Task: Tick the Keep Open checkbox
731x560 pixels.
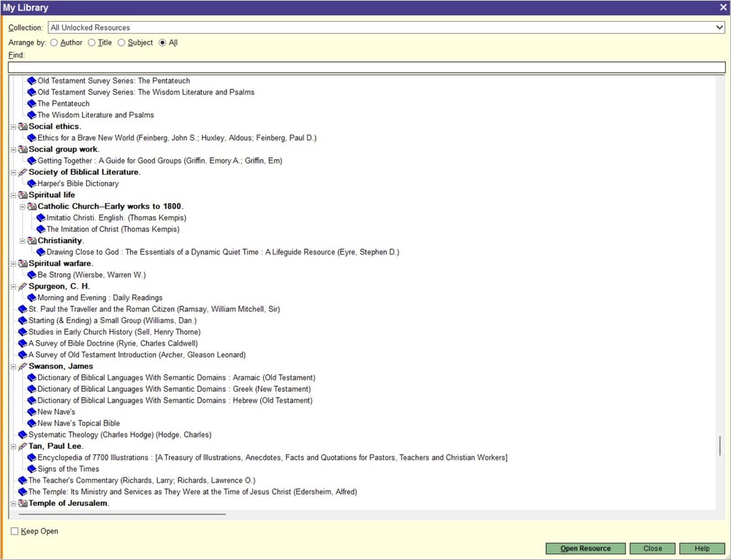Action: tap(15, 531)
